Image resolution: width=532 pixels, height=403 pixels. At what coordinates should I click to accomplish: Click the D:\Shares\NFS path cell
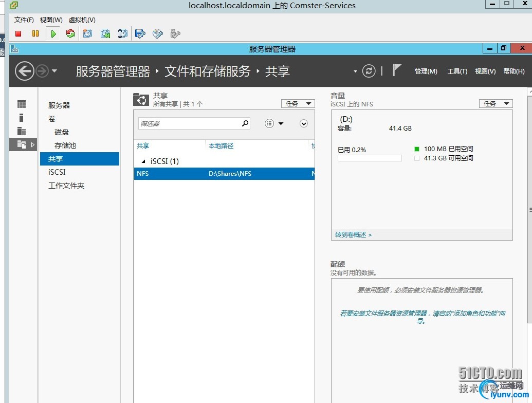[230, 174]
